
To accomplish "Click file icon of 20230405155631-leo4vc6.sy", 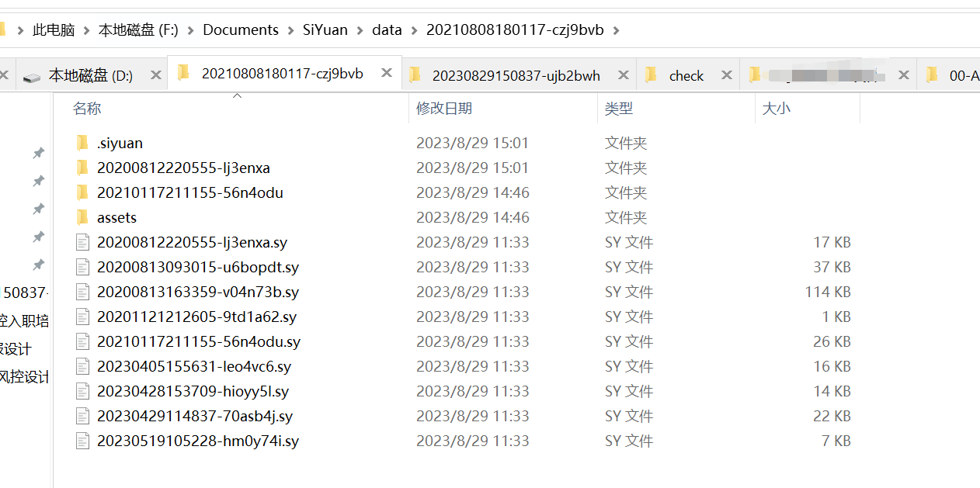I will pos(83,366).
